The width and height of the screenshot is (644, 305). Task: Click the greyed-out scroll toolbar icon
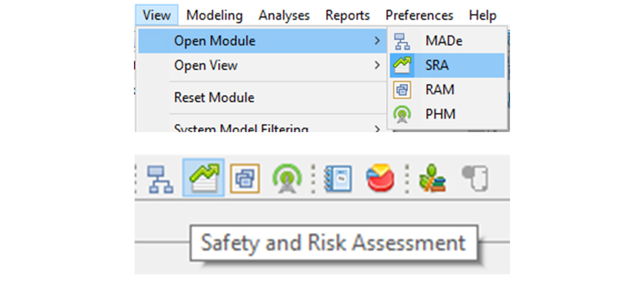pyautogui.click(x=475, y=178)
